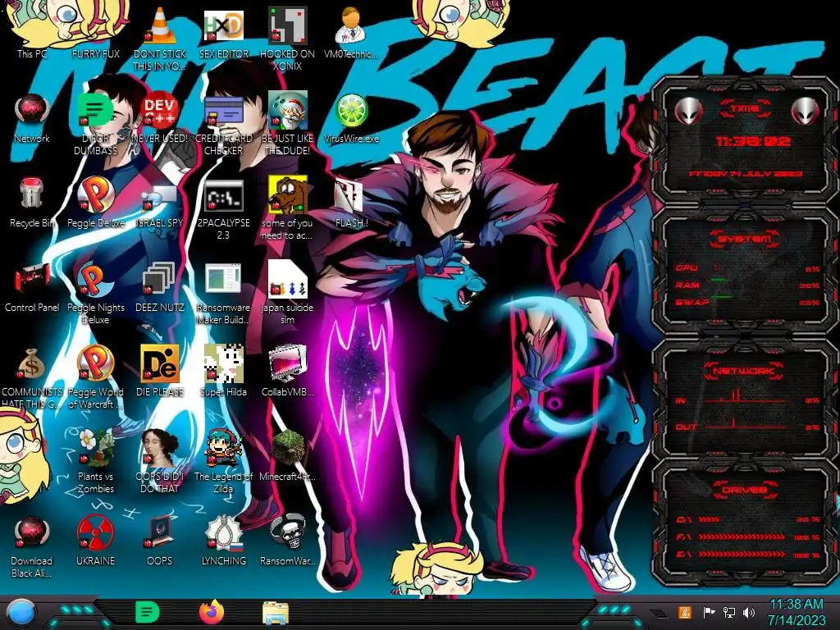Click the Peggle Deluxe shortcut
Image resolution: width=840 pixels, height=630 pixels.
(95, 203)
